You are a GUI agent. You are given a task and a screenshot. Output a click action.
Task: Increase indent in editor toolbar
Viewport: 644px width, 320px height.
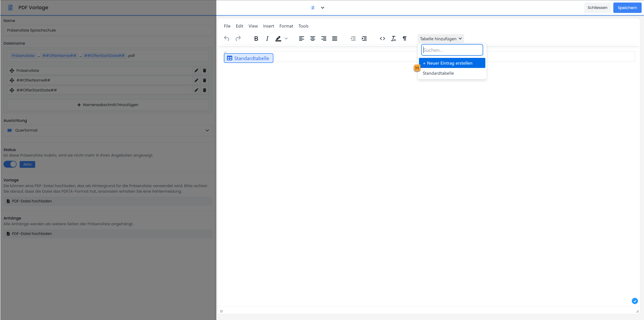coord(364,39)
